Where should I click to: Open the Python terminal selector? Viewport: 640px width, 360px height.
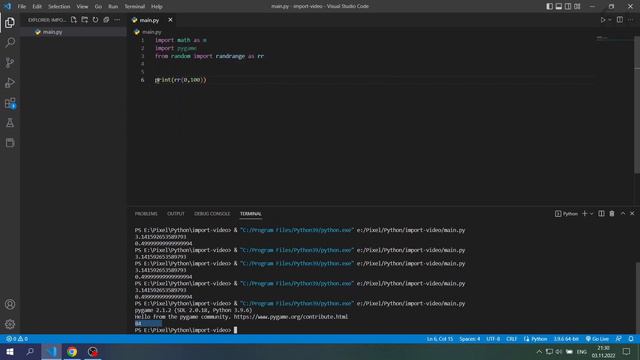pyautogui.click(x=566, y=213)
